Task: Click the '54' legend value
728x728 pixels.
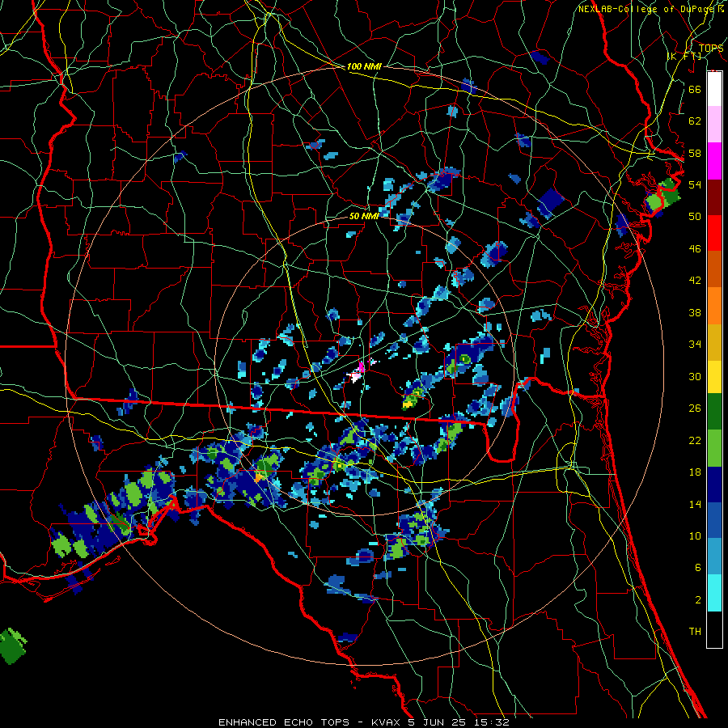Action: point(695,184)
